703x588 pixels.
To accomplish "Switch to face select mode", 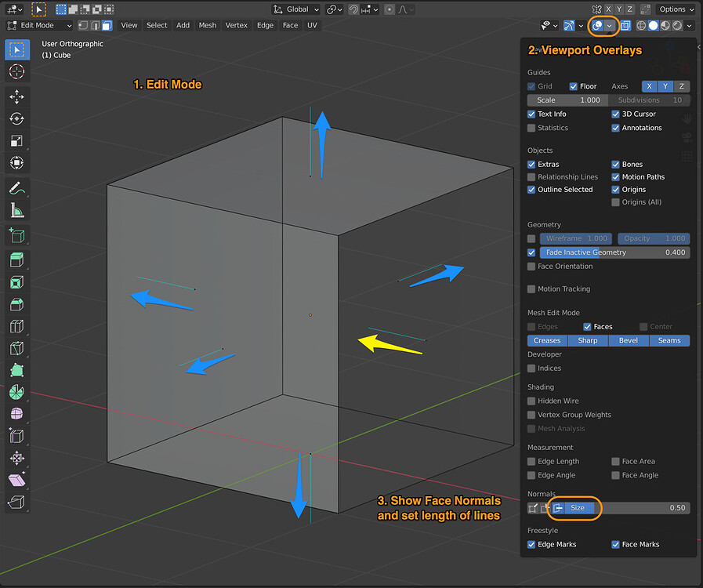I will point(106,24).
